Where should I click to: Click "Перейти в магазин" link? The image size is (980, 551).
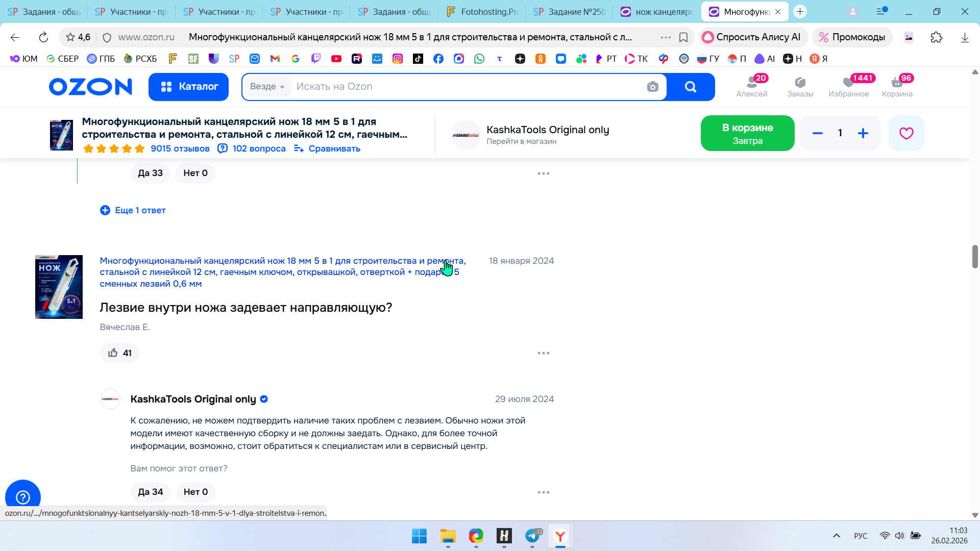(x=521, y=141)
